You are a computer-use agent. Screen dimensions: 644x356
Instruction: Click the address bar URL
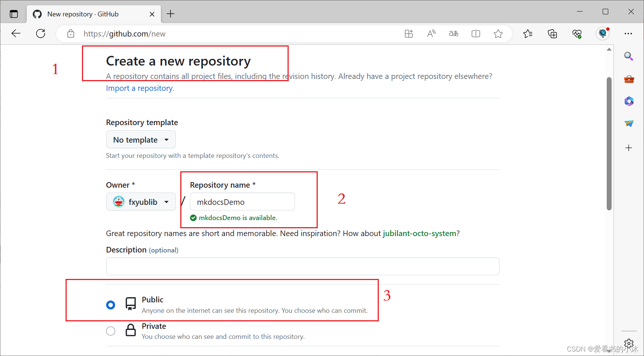click(125, 34)
